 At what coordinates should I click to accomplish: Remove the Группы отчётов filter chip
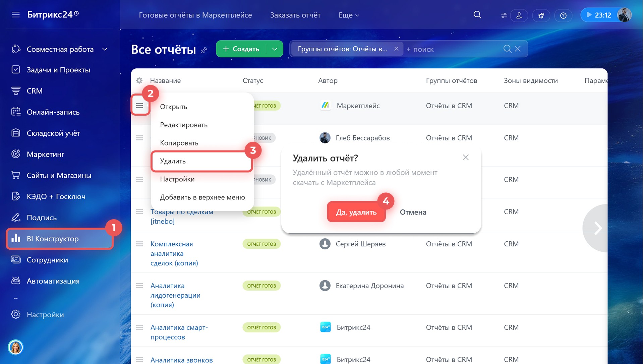tap(396, 49)
